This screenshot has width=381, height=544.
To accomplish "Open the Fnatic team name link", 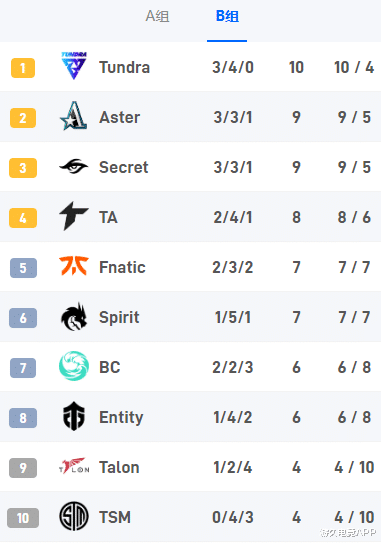I will [122, 267].
